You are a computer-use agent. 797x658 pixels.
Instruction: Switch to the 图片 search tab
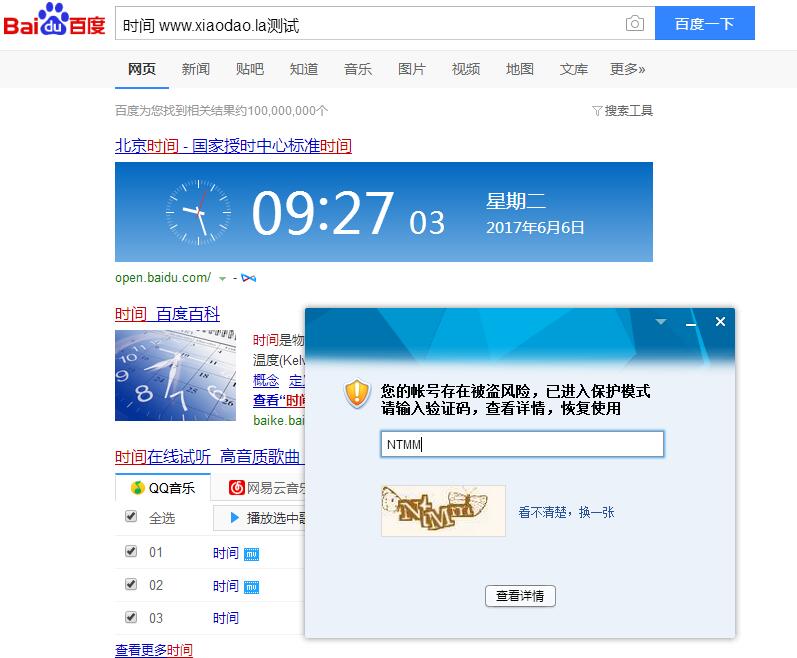pyautogui.click(x=411, y=69)
